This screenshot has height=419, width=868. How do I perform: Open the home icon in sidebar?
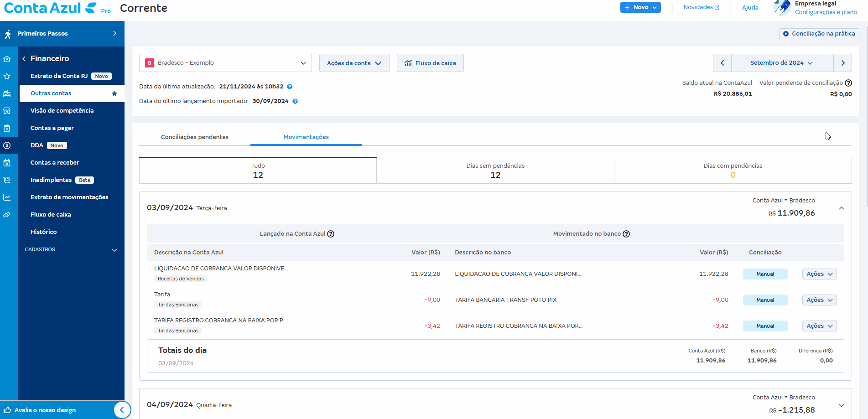7,59
